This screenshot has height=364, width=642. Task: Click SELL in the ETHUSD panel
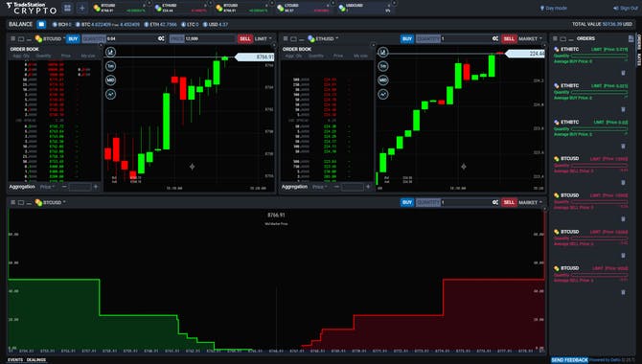tap(509, 39)
